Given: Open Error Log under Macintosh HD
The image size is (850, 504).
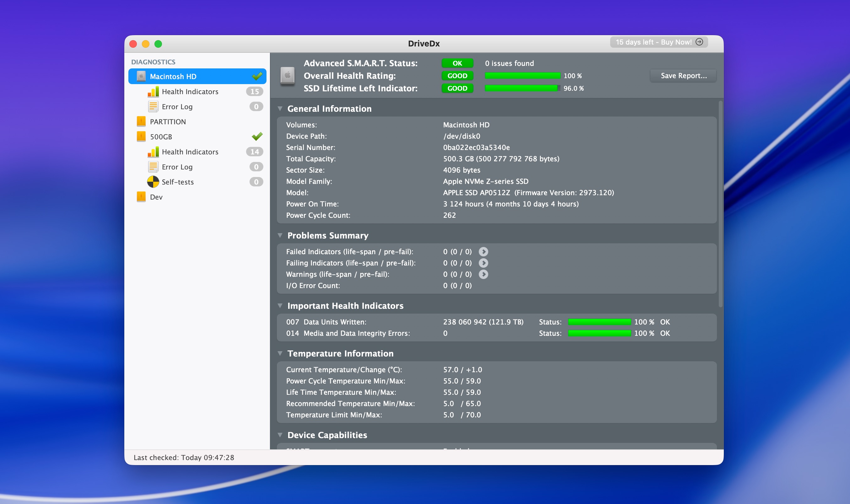Looking at the screenshot, I should pos(197,107).
